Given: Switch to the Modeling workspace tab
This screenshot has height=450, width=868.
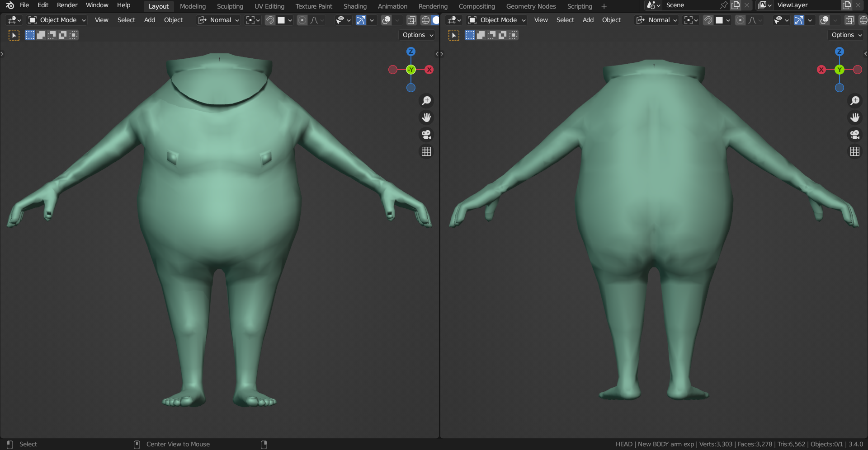Looking at the screenshot, I should coord(193,6).
